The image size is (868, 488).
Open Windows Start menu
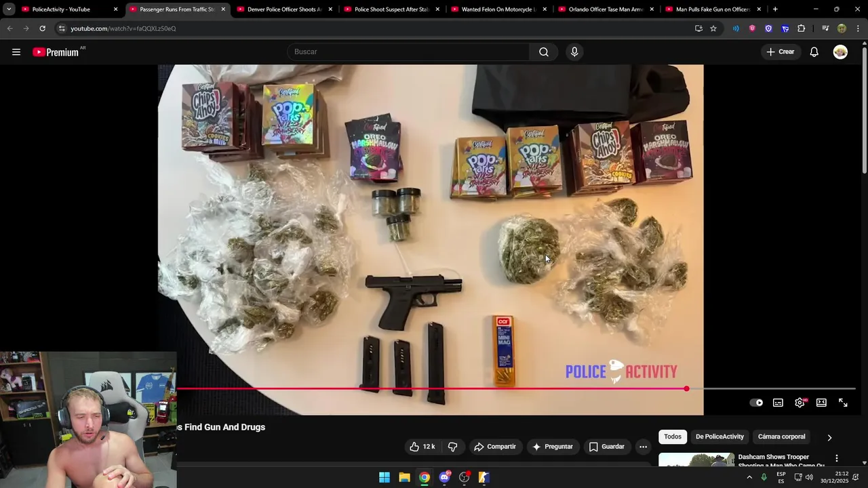pos(384,477)
